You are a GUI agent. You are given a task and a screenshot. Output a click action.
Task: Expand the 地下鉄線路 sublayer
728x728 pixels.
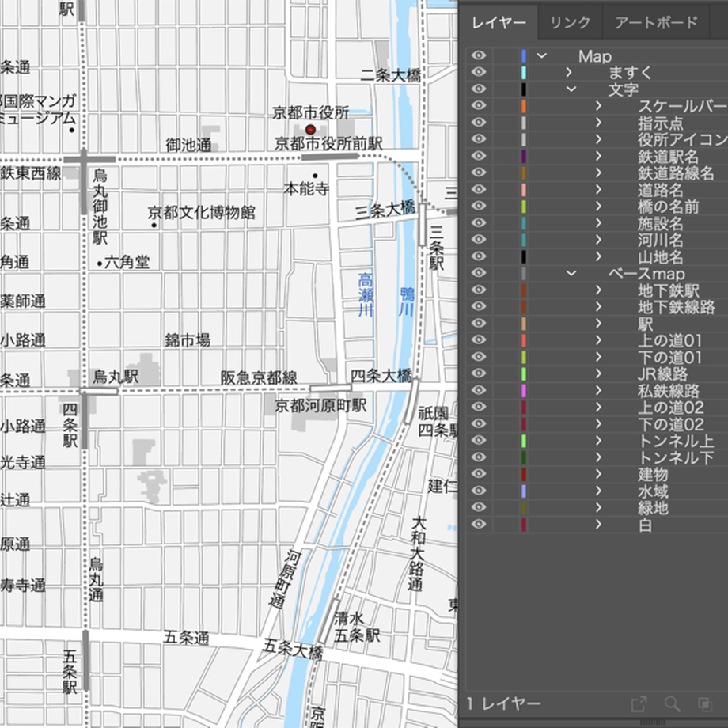tap(599, 306)
